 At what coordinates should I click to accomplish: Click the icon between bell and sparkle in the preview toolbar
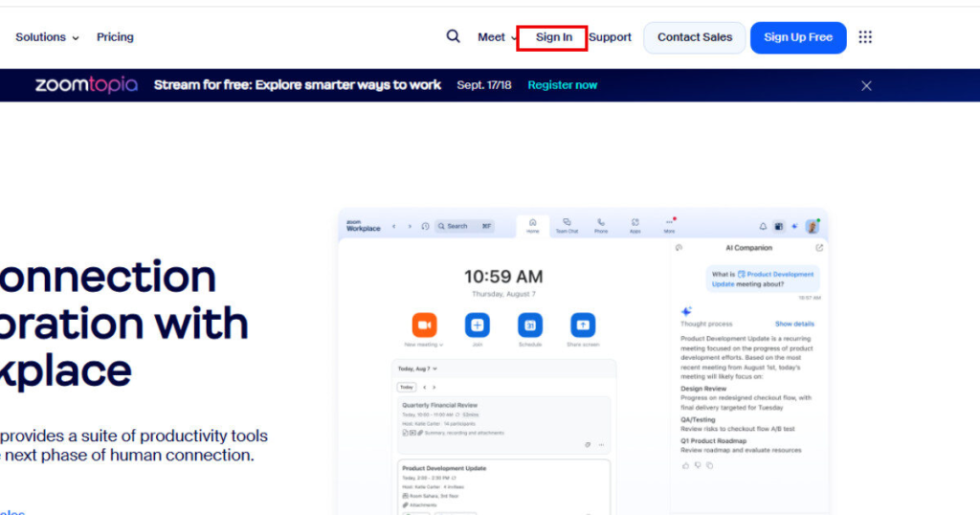[778, 226]
